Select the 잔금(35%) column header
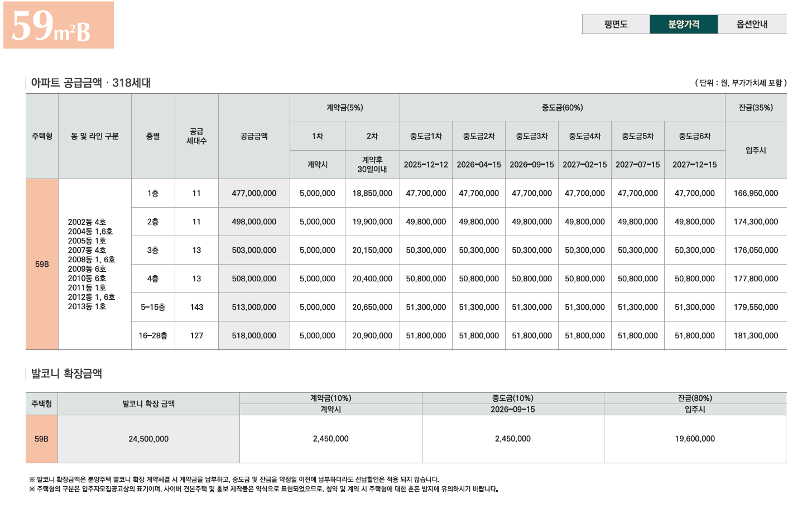 pos(756,108)
